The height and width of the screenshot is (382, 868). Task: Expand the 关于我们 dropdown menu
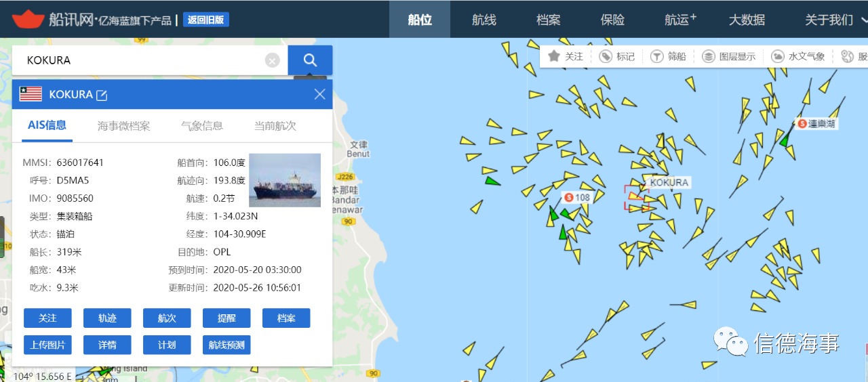click(x=835, y=20)
